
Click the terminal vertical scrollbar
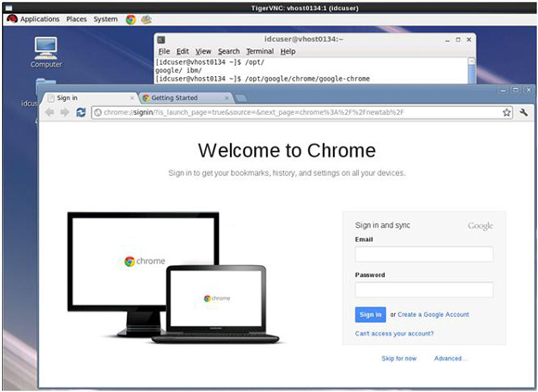tap(472, 70)
